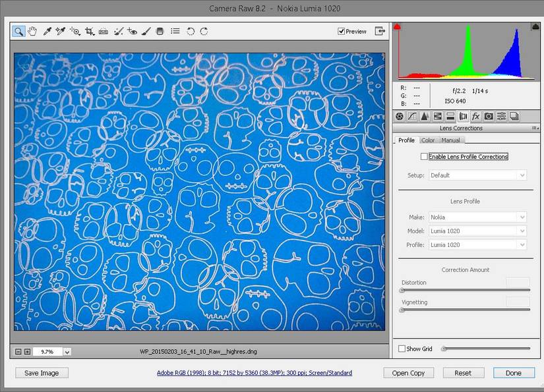544x392 pixels.
Task: Switch to the Color tab
Action: [x=428, y=140]
